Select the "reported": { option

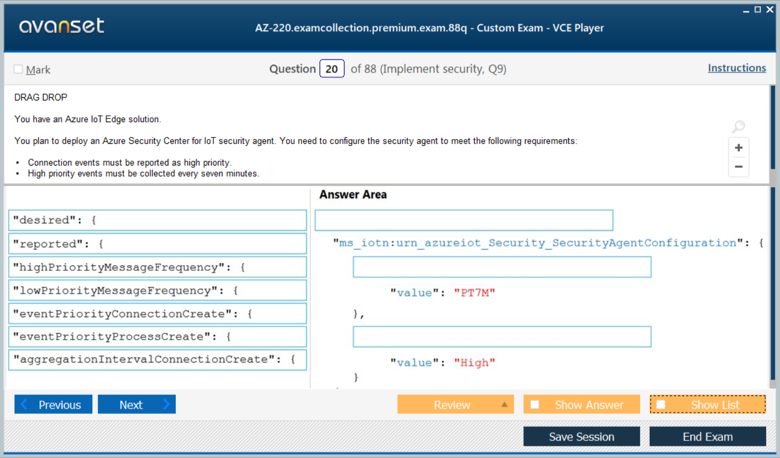tap(157, 244)
